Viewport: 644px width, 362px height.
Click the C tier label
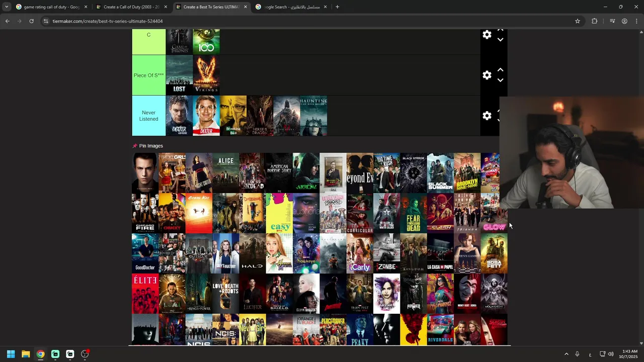coord(148,42)
